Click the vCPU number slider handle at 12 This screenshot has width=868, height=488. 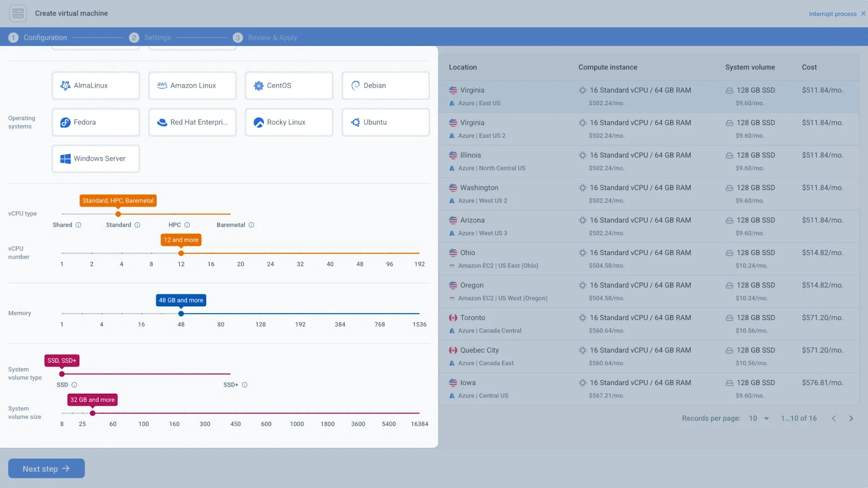[x=181, y=253]
